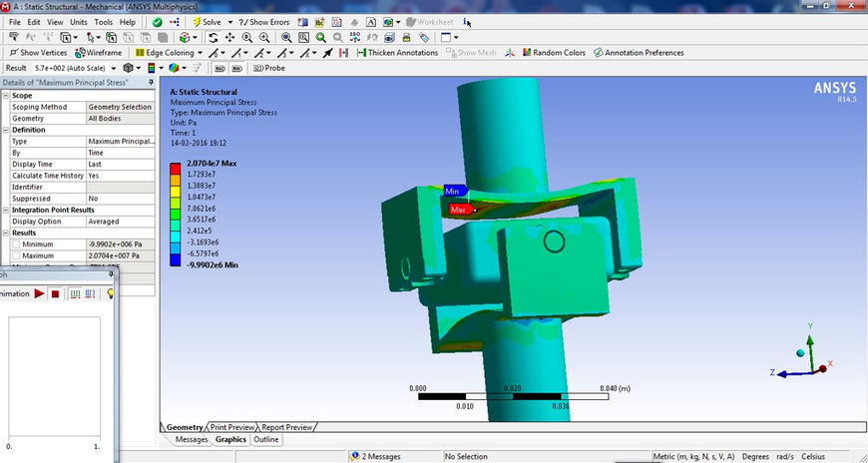Toggle the minimum value label icon
This screenshot has height=463, width=868.
(236, 68)
